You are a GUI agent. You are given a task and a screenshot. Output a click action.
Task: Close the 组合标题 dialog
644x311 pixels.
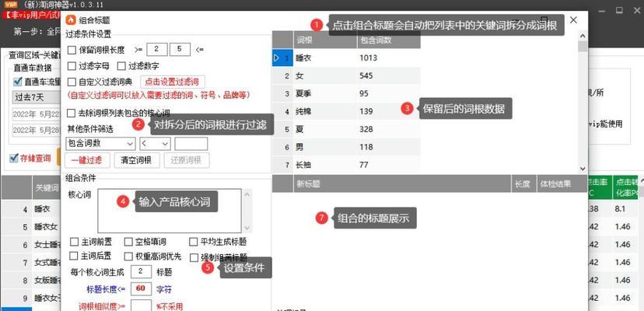tap(574, 19)
